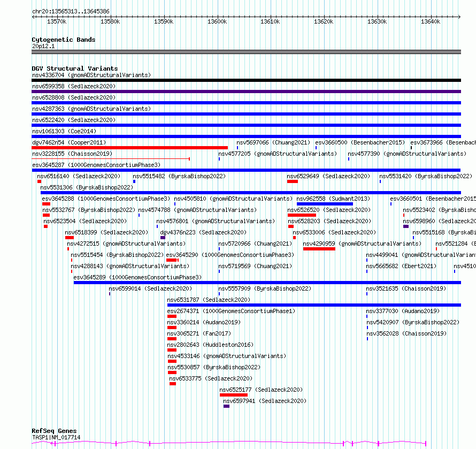Click nsv3065271 Fan2017 label
This screenshot has width=476, height=449.
tap(199, 333)
